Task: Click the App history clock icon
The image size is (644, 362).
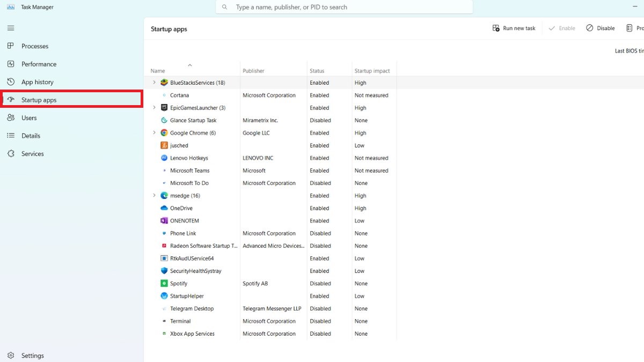Action: [x=11, y=82]
